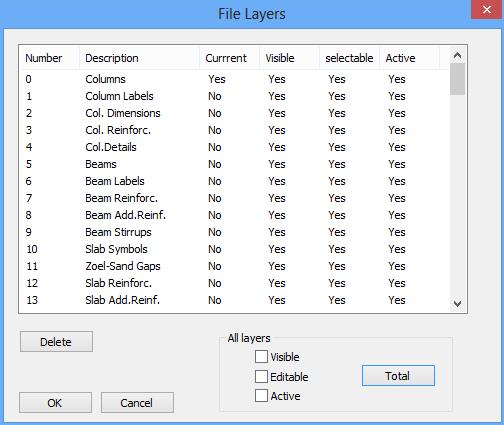Viewport: 504px width, 425px height.
Task: Select the Columns layer row
Action: (x=235, y=79)
